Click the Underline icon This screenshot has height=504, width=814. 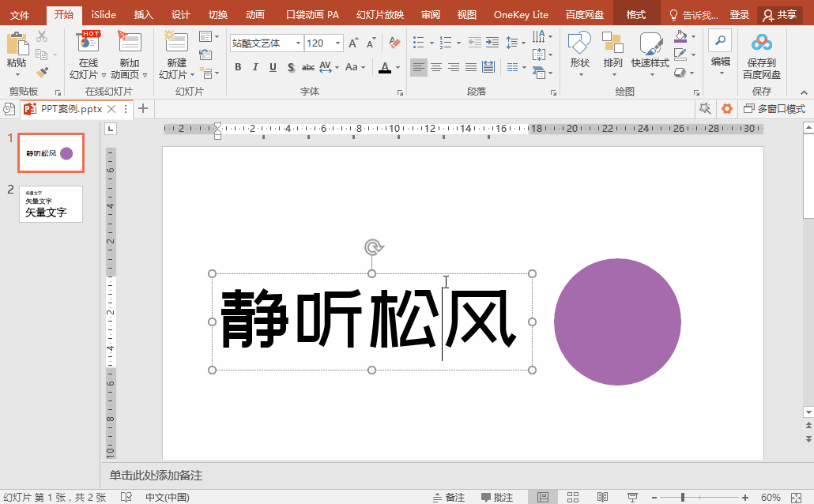273,66
